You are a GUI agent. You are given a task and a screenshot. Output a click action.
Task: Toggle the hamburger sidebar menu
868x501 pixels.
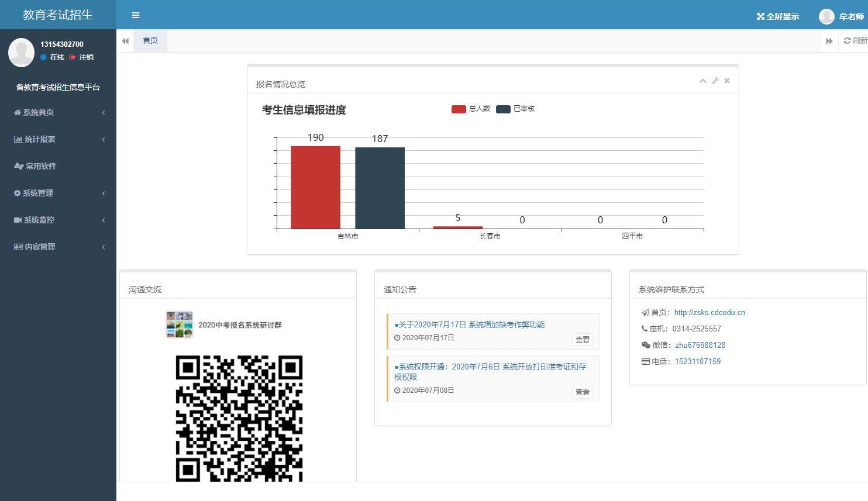[x=136, y=15]
